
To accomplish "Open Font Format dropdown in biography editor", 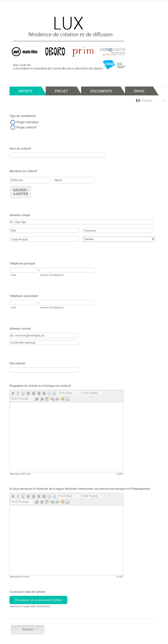I will pos(22,399).
